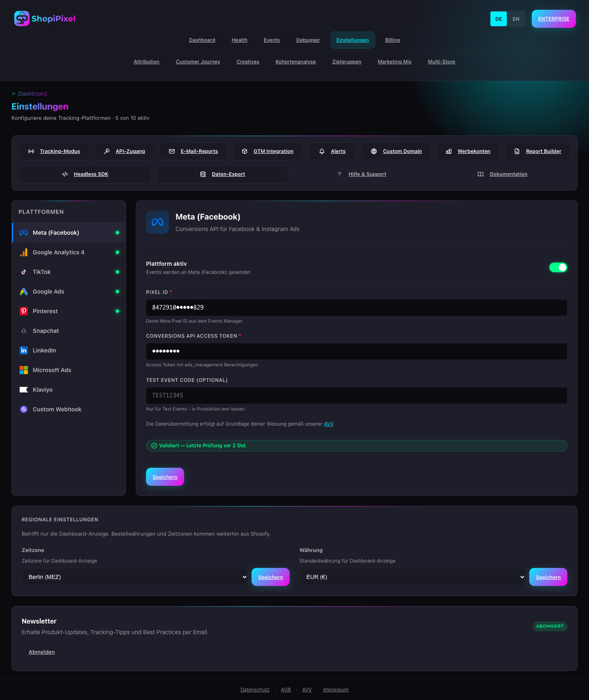Click the Tracking-Modus broadcast icon
Screen dimensions: 589x700
[x=31, y=151]
